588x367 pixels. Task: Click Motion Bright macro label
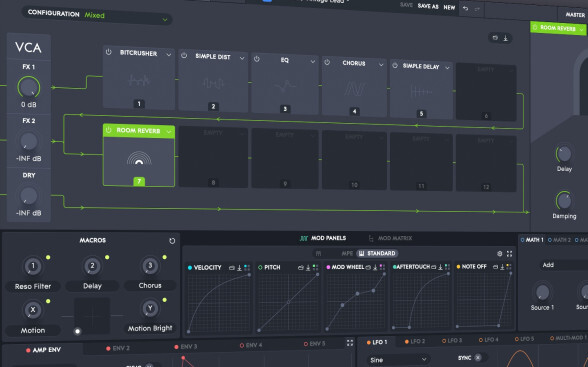coord(150,328)
